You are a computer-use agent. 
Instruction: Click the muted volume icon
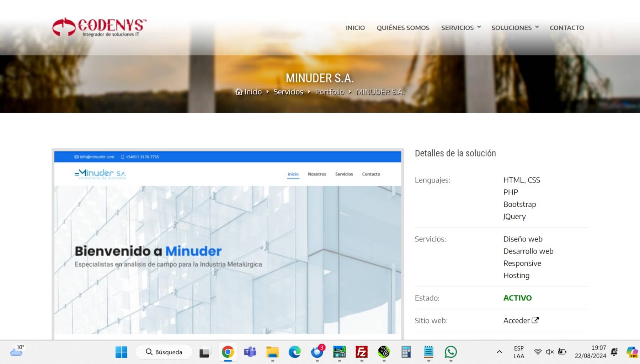(550, 352)
